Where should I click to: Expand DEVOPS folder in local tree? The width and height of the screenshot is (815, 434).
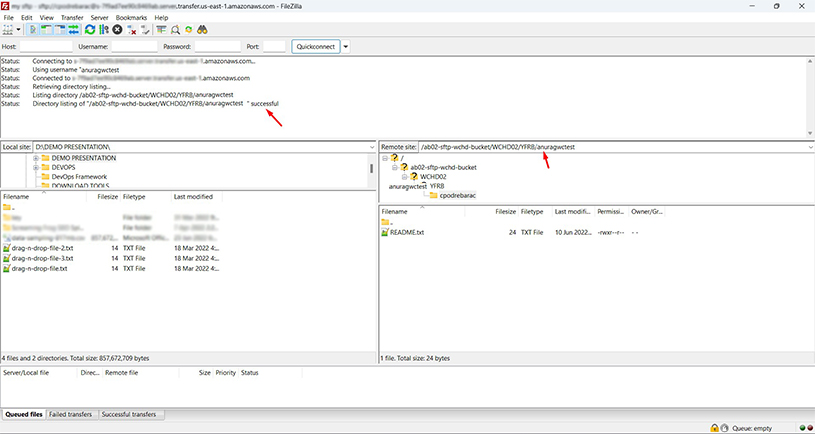click(36, 167)
